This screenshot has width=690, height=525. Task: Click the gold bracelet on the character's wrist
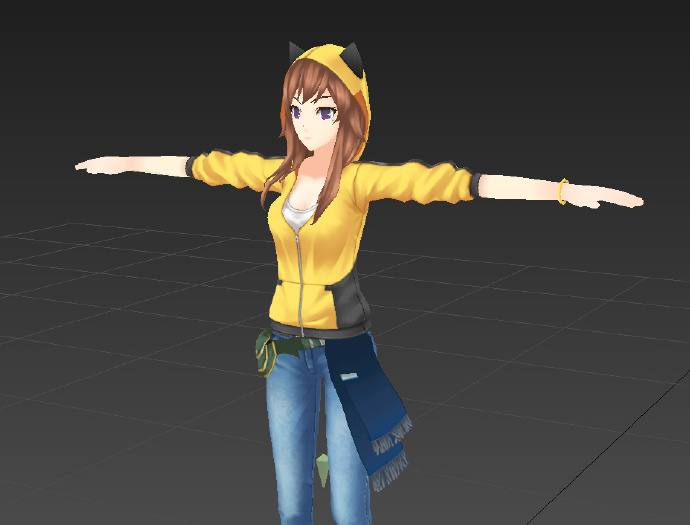tap(564, 190)
